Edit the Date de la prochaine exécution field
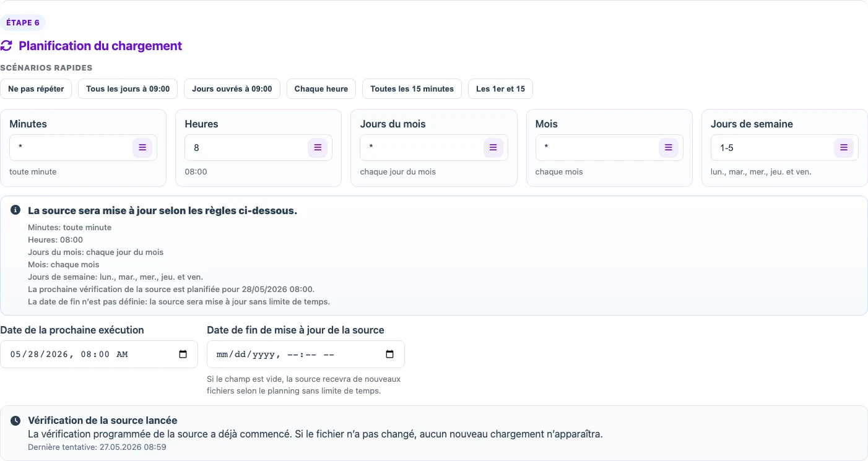868x461 pixels. pyautogui.click(x=99, y=355)
